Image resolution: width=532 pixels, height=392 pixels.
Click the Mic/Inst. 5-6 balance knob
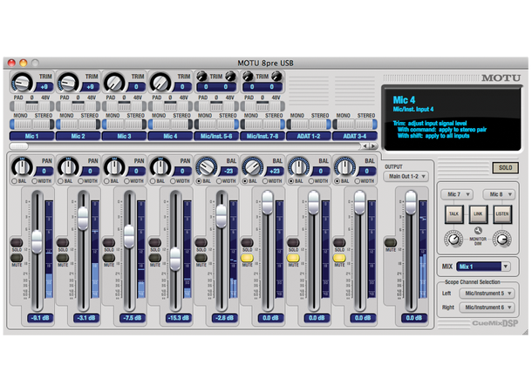(x=207, y=167)
